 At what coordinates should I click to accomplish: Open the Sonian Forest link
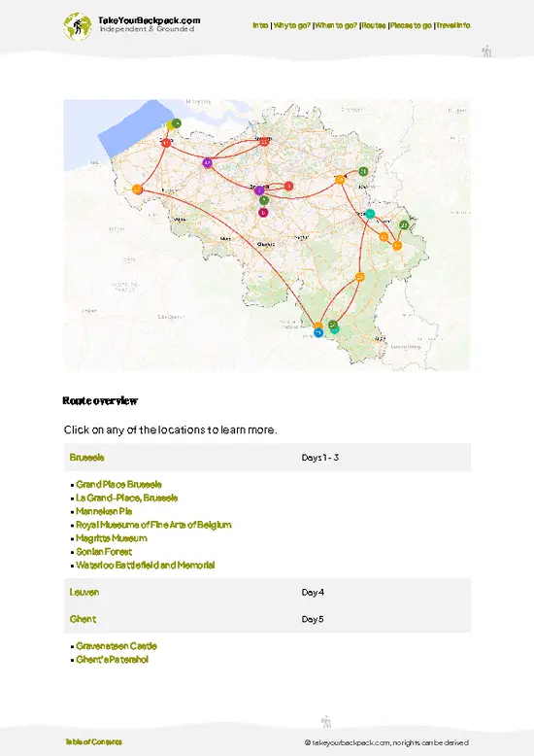click(104, 552)
